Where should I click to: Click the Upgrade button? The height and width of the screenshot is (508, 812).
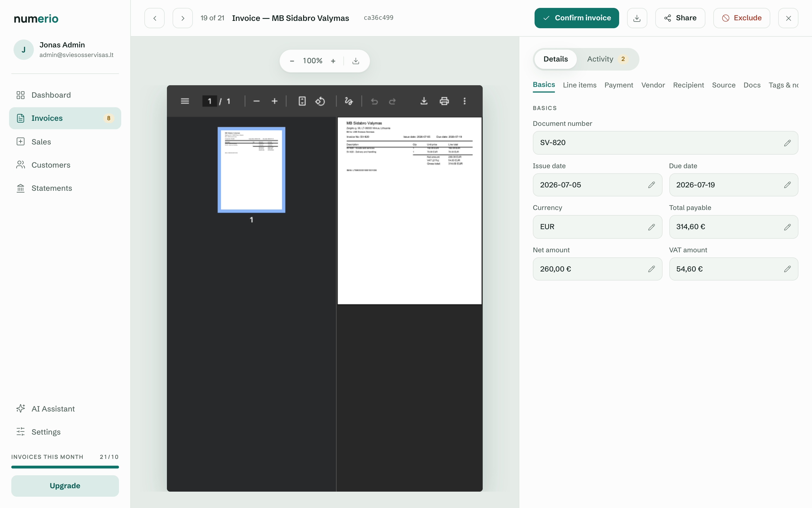pos(65,486)
